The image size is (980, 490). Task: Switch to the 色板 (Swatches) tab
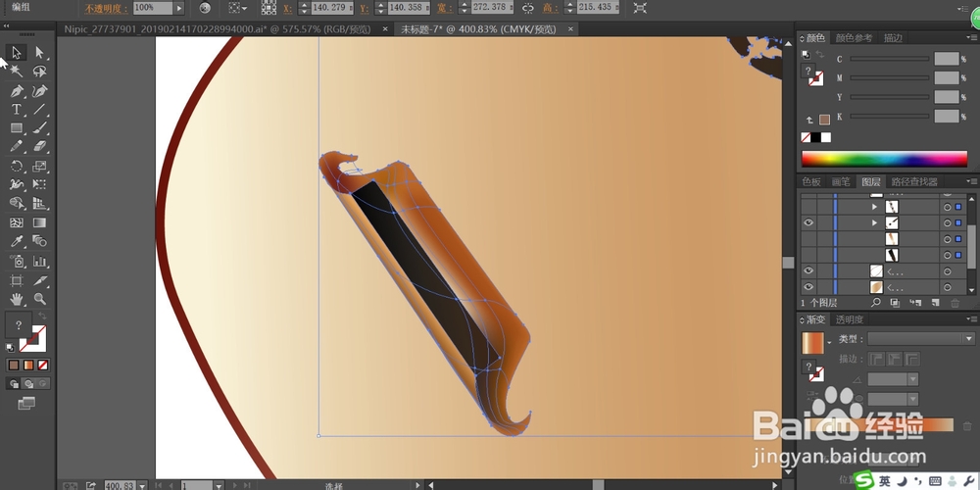point(811,182)
